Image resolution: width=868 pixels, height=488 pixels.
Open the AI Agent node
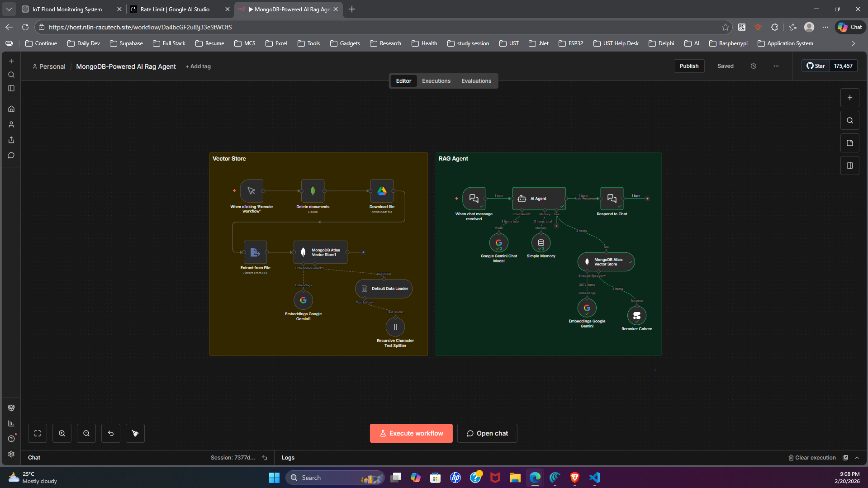click(x=538, y=199)
